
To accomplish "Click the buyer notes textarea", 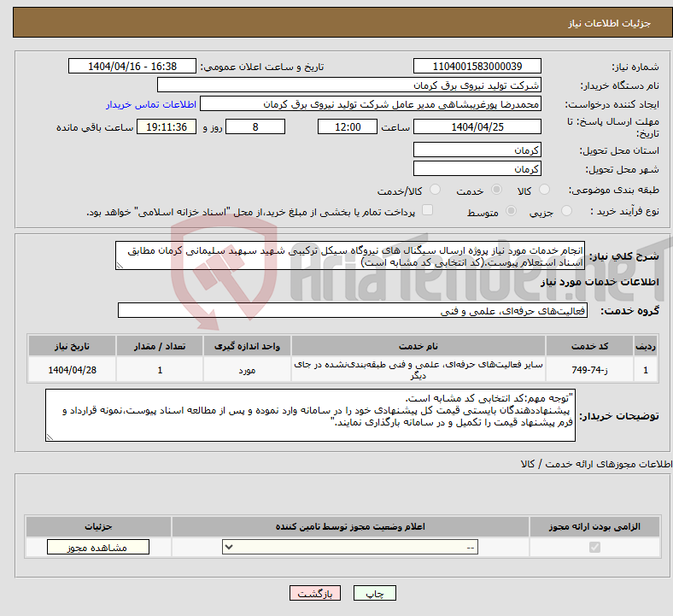I will point(310,415).
